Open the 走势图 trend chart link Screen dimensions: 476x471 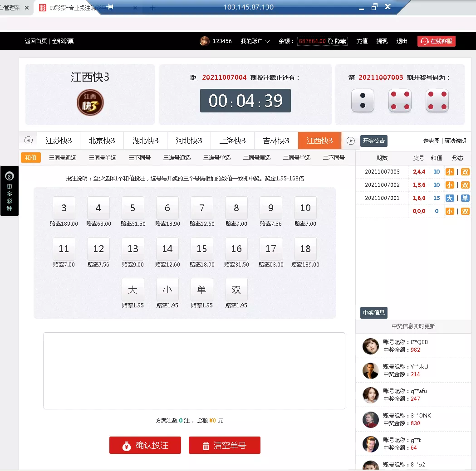click(x=431, y=141)
